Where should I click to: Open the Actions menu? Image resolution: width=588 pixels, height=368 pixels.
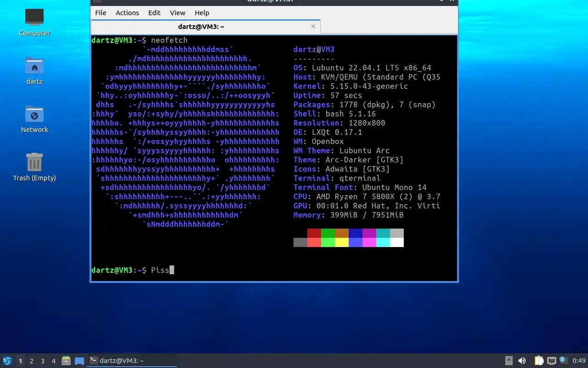pos(127,13)
